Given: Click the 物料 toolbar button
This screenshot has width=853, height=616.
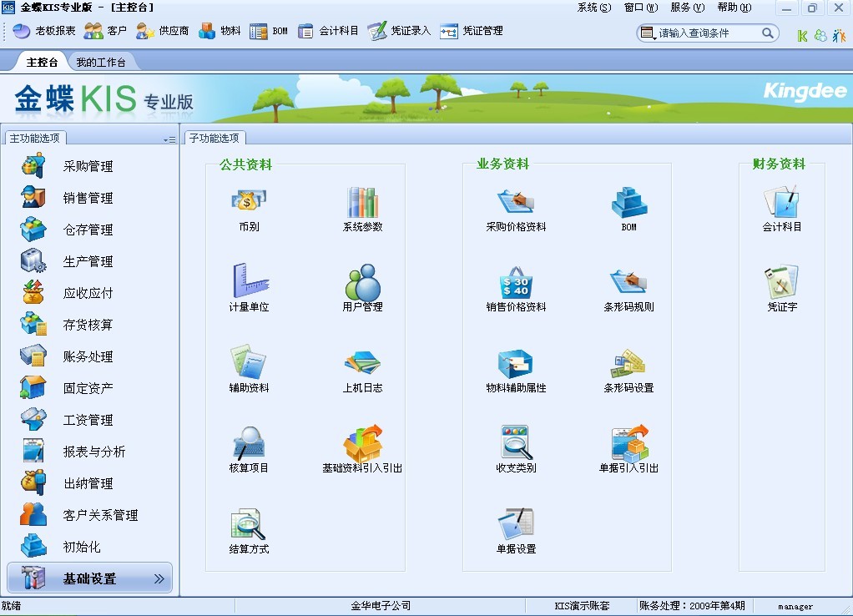Looking at the screenshot, I should [x=220, y=31].
